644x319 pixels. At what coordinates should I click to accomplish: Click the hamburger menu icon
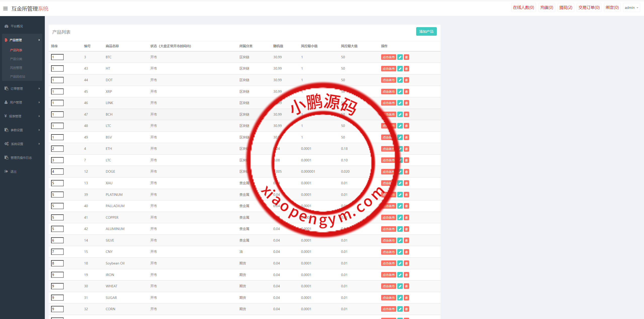[5, 9]
